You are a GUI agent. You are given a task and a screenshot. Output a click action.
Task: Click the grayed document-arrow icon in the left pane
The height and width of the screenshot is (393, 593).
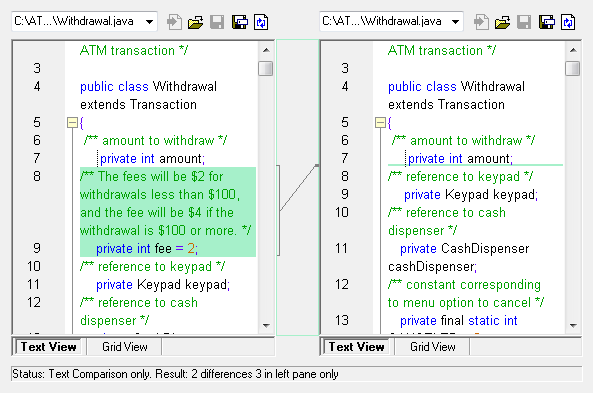pyautogui.click(x=174, y=22)
